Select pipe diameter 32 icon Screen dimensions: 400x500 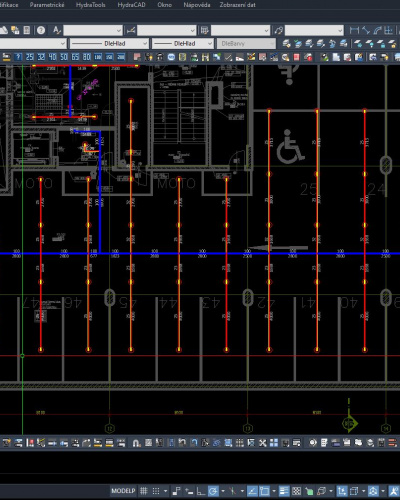(41, 57)
